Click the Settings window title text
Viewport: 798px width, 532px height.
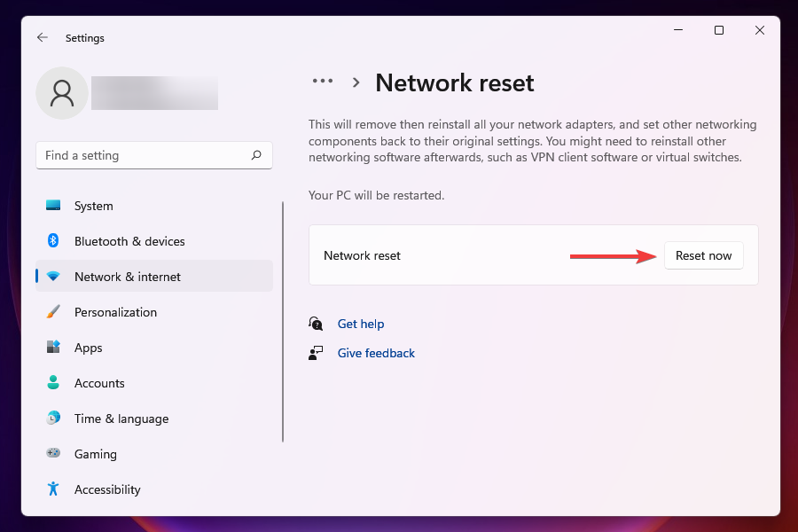coord(84,38)
